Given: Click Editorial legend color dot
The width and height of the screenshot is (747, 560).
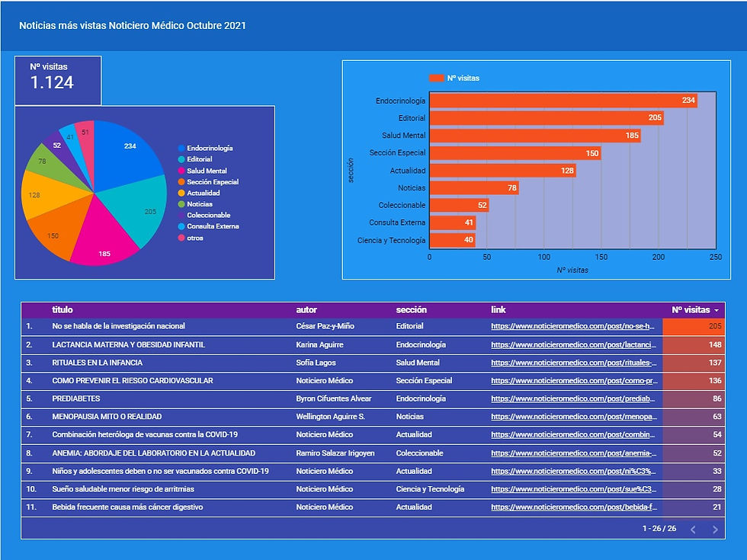Looking at the screenshot, I should [181, 159].
